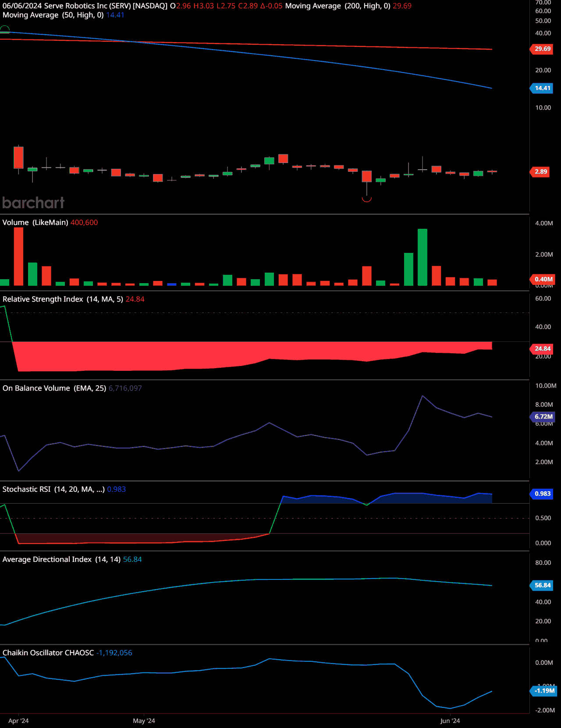Click the Stochastic RSI header value 0.983
The width and height of the screenshot is (561, 728).
(x=117, y=489)
